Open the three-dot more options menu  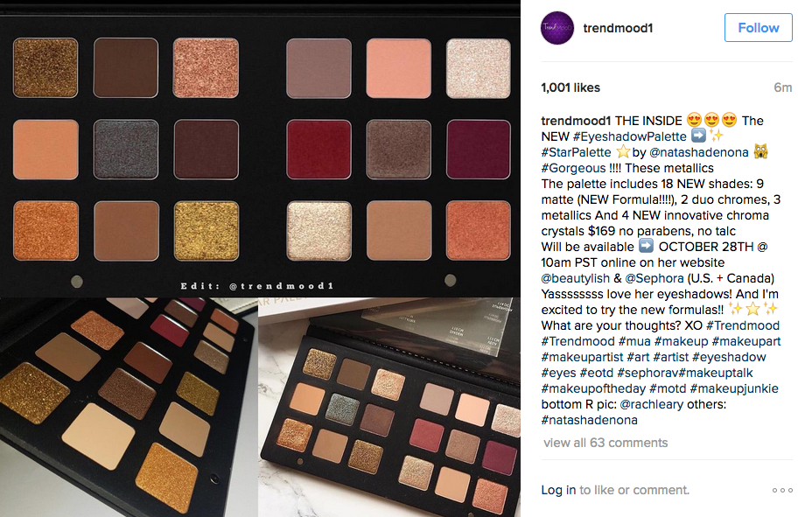click(x=782, y=490)
